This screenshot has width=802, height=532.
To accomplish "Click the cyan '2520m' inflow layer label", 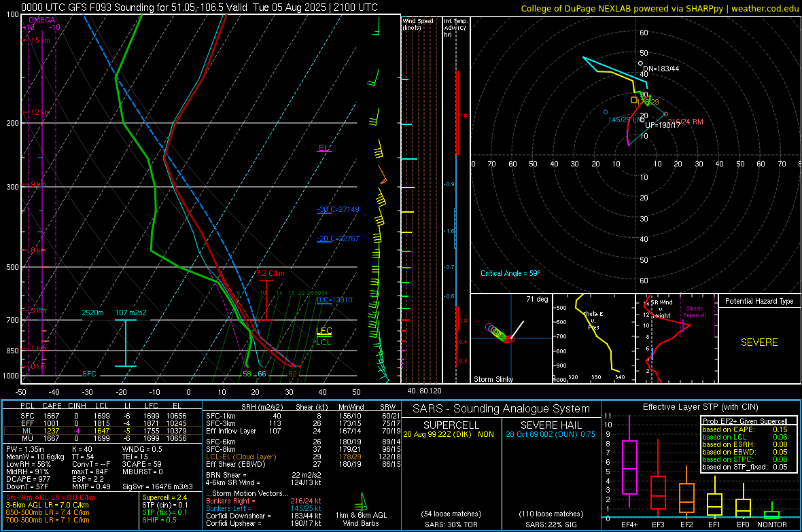I will (92, 313).
